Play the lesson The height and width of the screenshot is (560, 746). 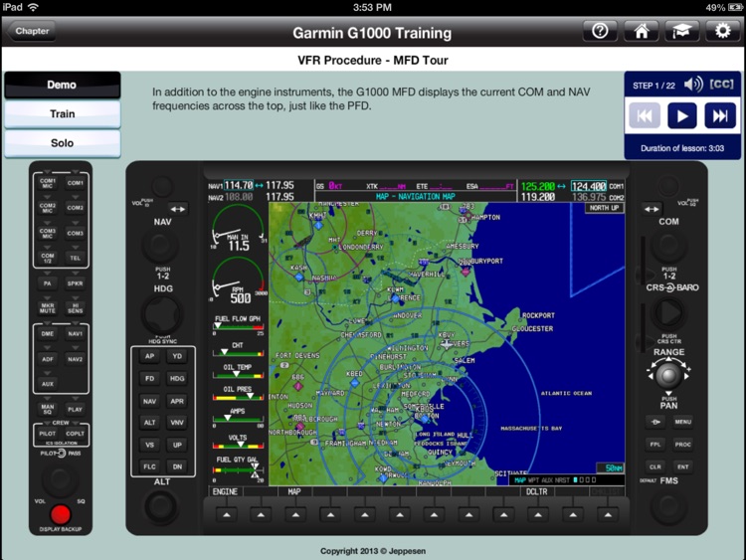[681, 115]
